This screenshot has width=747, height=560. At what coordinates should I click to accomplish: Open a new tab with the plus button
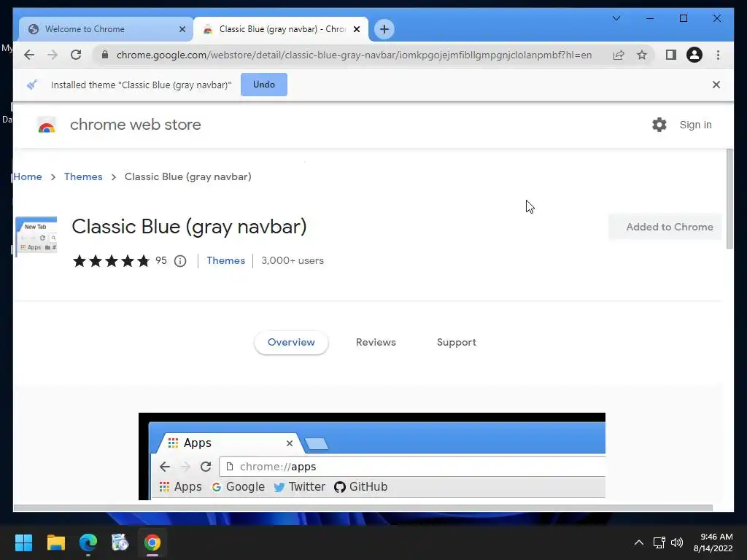click(x=384, y=29)
